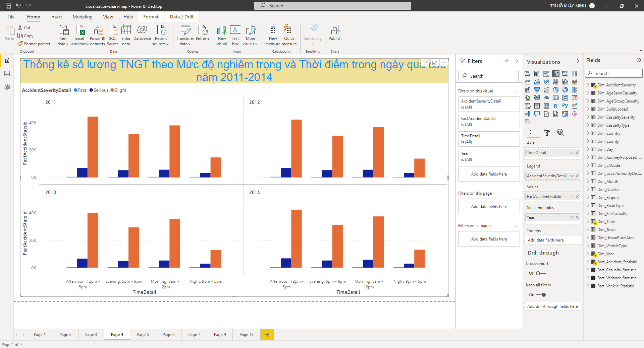The image size is (644, 348).
Task: Click the filter icon on visual header
Action: pos(425,63)
